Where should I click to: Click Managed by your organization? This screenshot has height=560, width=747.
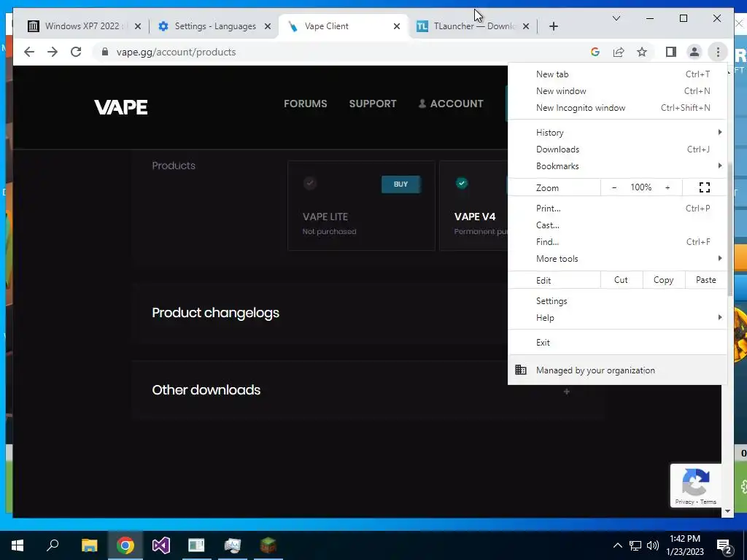(617, 370)
